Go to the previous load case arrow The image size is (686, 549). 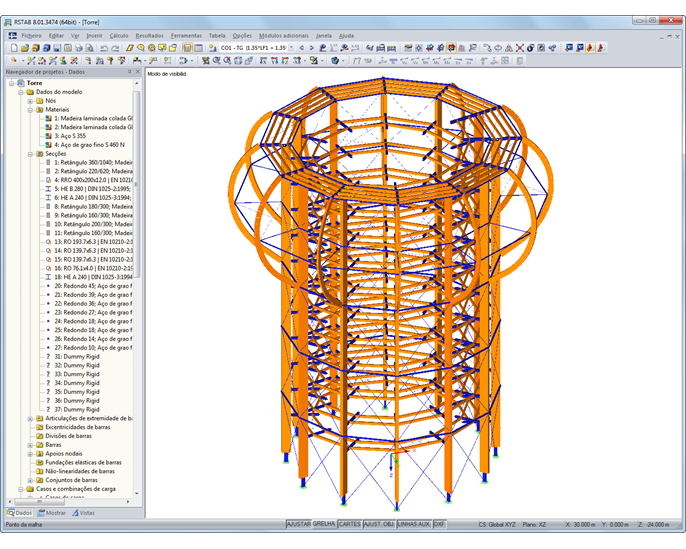pyautogui.click(x=301, y=48)
